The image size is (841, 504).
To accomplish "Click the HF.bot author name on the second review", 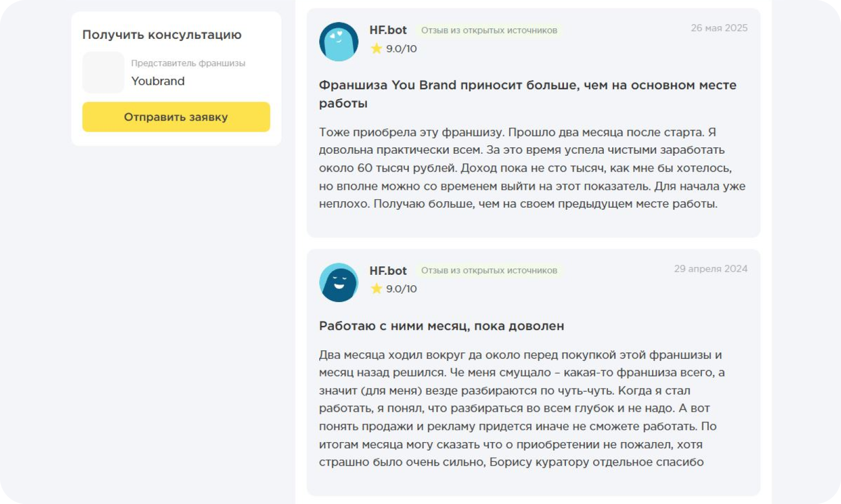I will tap(388, 271).
